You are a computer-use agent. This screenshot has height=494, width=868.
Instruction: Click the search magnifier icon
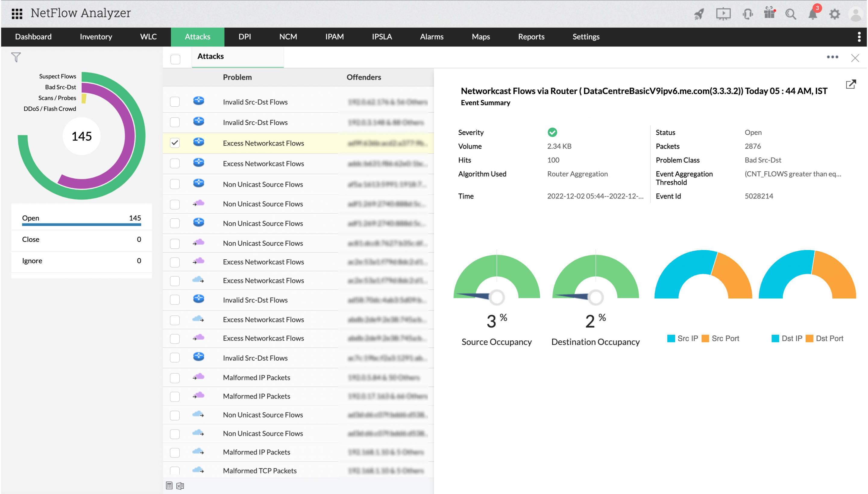(791, 14)
